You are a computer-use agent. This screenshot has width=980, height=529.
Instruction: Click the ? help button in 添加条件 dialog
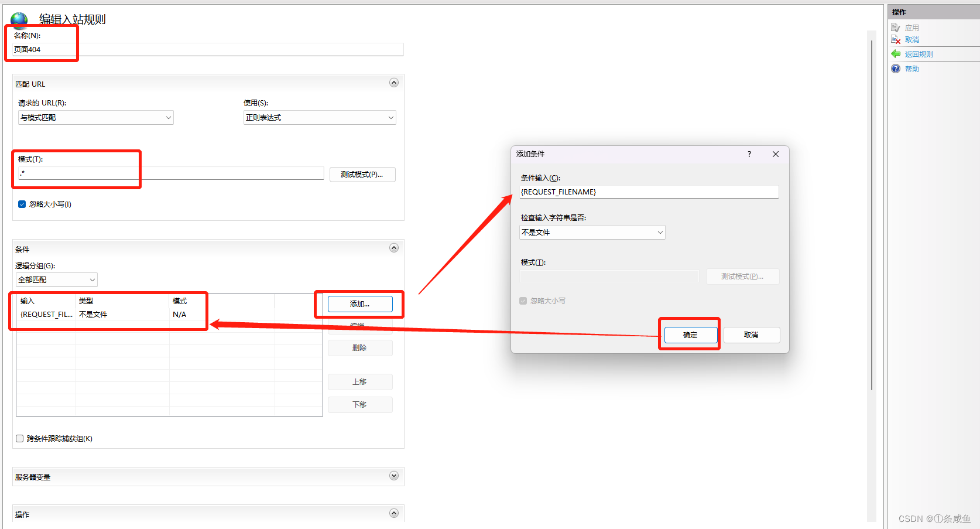point(749,154)
